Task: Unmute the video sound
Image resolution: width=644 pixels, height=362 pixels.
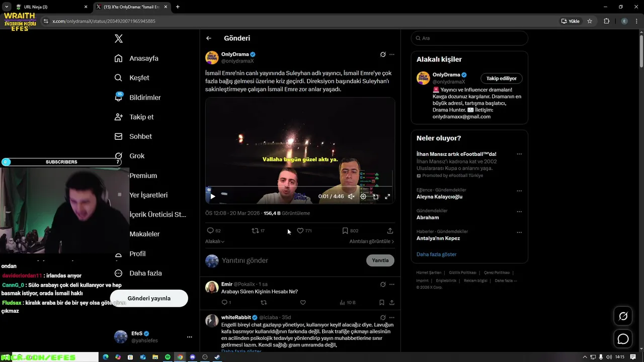Action: [x=351, y=197]
